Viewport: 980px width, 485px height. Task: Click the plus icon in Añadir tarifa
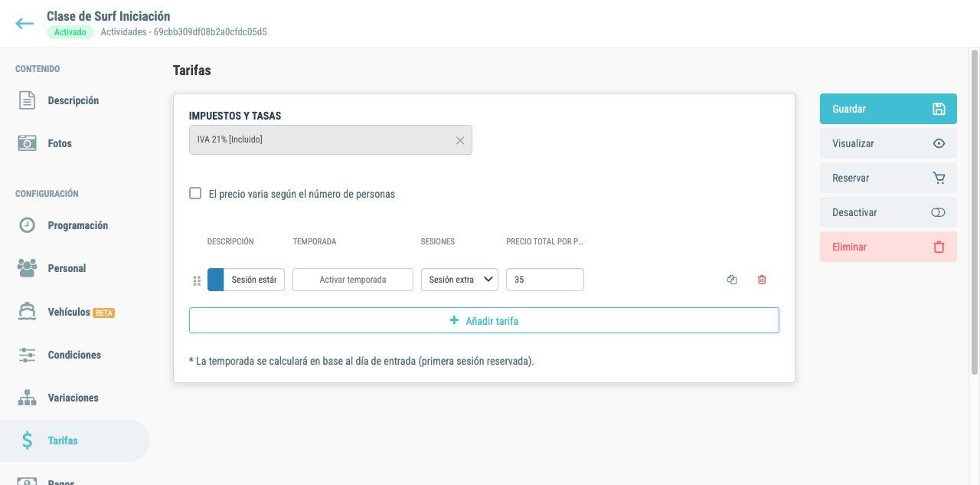tap(454, 320)
